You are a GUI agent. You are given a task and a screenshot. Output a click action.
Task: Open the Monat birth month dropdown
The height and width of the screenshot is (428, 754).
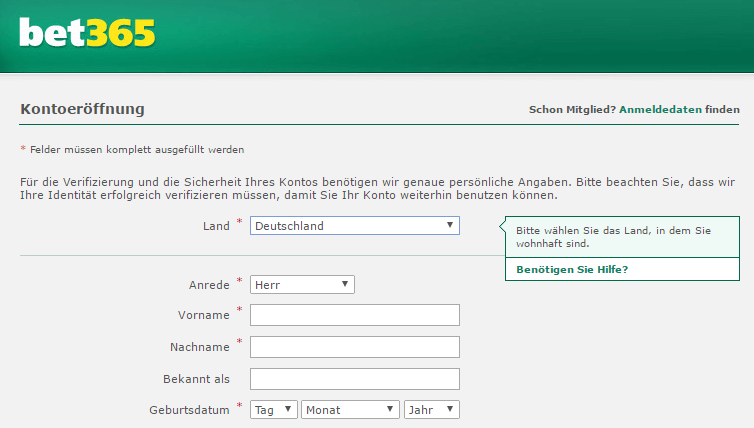pos(350,410)
